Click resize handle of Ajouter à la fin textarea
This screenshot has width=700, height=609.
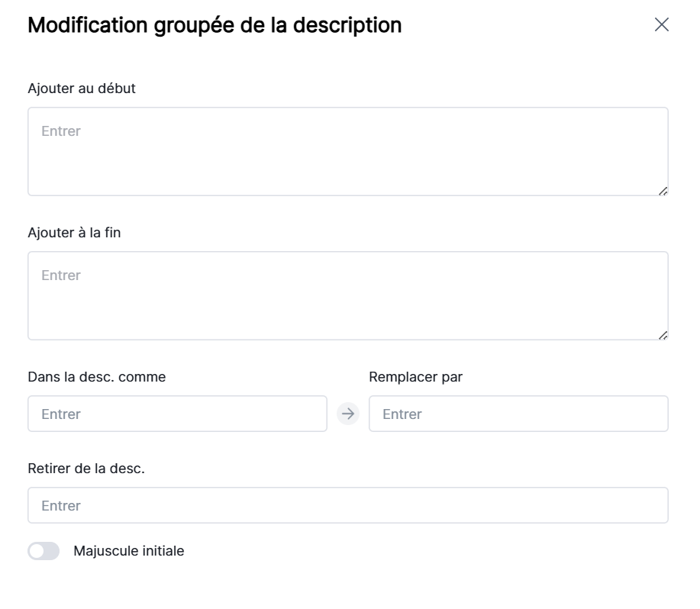click(663, 335)
